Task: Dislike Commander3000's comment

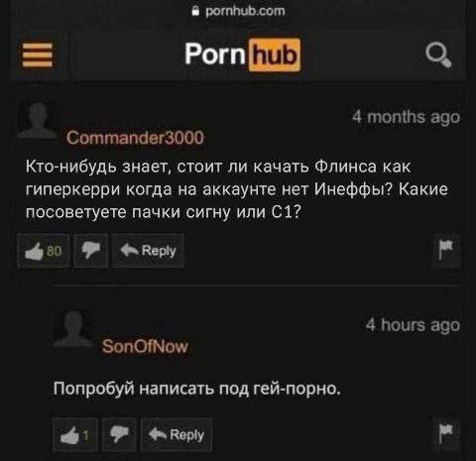Action: pyautogui.click(x=91, y=251)
